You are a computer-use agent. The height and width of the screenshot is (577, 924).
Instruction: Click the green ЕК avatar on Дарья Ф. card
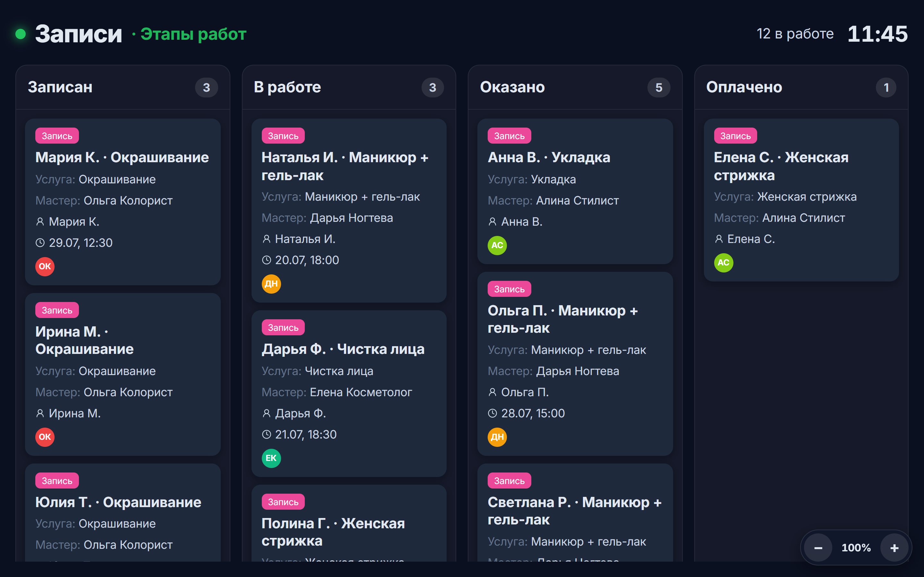[x=271, y=458]
